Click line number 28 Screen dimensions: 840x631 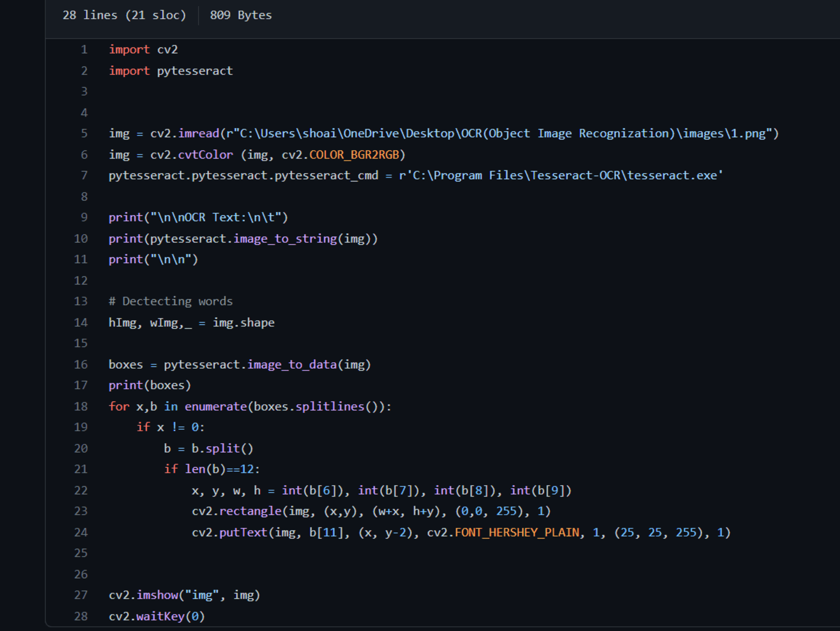(x=81, y=616)
